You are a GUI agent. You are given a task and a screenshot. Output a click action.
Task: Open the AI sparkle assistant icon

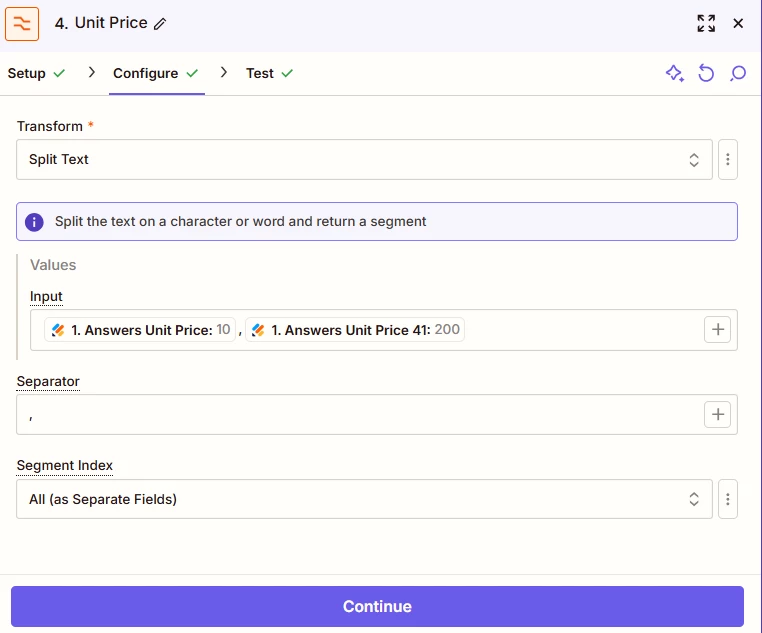[675, 73]
